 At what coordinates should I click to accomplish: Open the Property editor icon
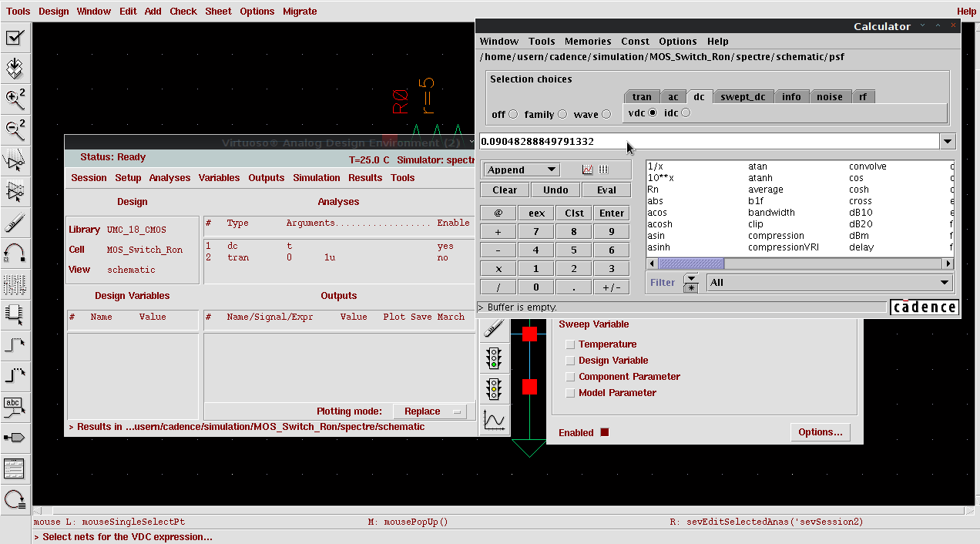[x=15, y=284]
